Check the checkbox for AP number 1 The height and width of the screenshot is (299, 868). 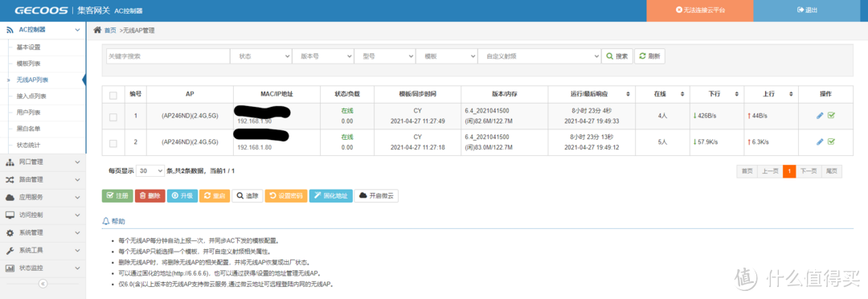pos(113,117)
